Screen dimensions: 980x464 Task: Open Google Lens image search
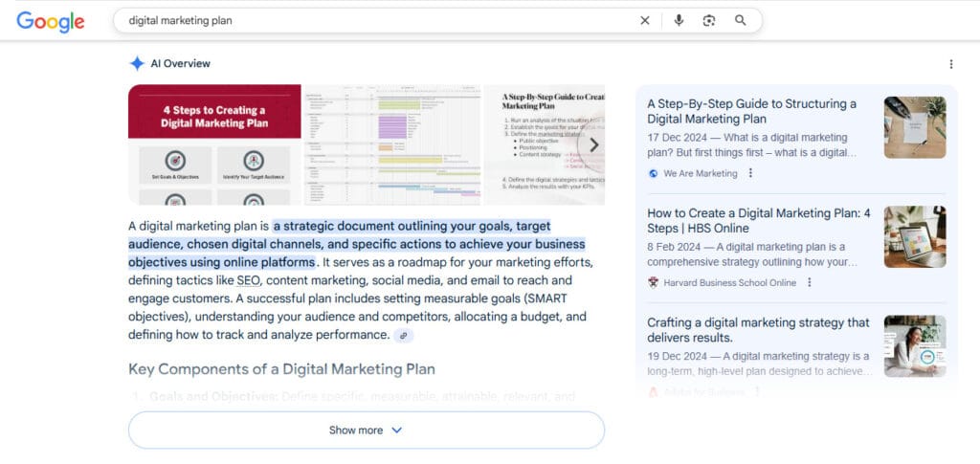709,20
